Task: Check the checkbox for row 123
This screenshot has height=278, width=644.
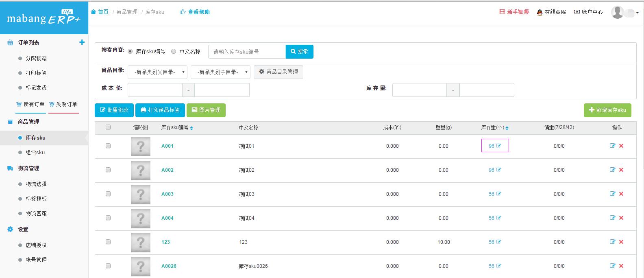Action: [108, 242]
